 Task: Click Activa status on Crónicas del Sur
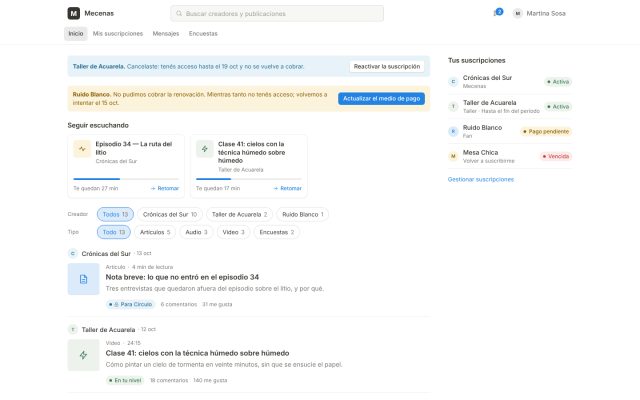click(x=558, y=82)
